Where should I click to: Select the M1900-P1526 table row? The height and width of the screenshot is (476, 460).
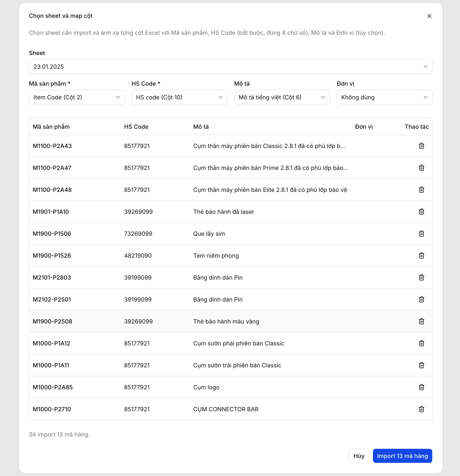[218, 255]
